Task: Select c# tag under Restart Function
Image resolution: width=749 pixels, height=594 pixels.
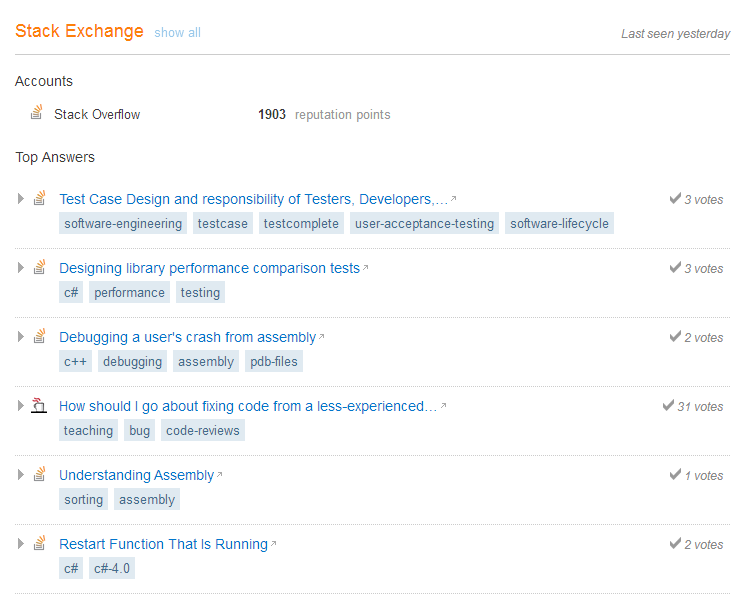Action: 71,568
